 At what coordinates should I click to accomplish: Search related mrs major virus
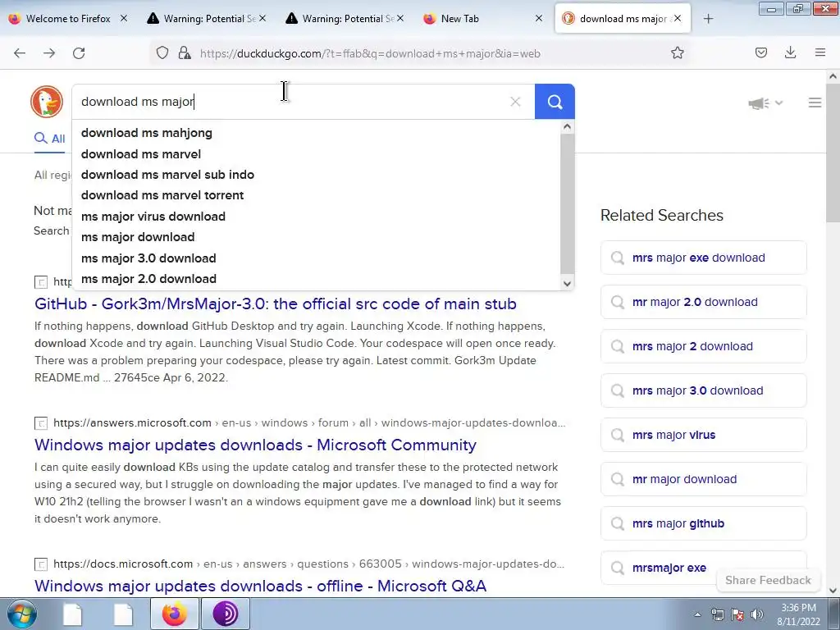[x=703, y=435]
